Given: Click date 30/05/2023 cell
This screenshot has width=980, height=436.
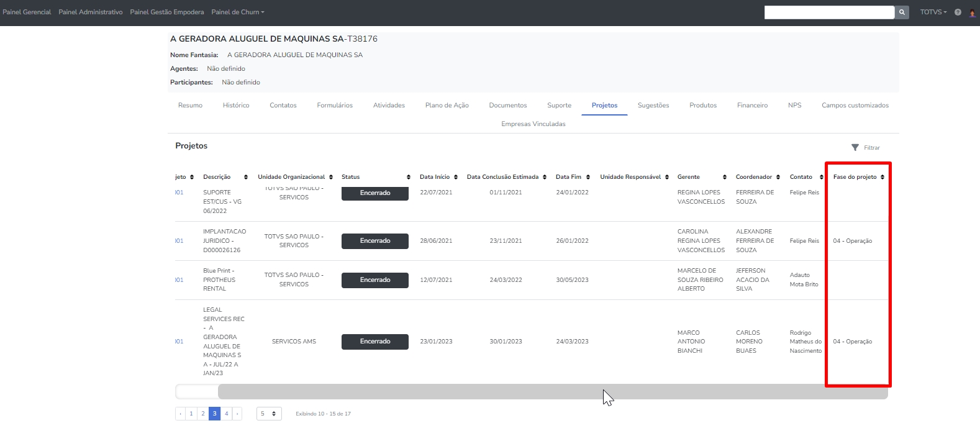Looking at the screenshot, I should [572, 280].
